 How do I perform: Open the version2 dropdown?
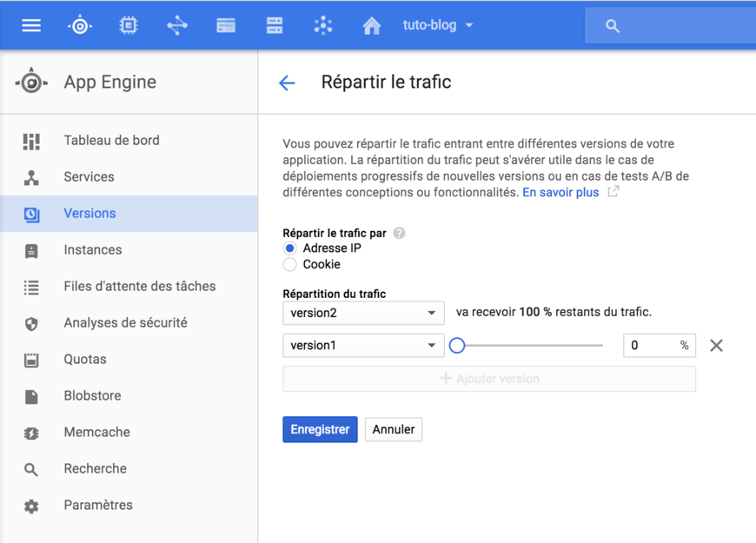362,313
